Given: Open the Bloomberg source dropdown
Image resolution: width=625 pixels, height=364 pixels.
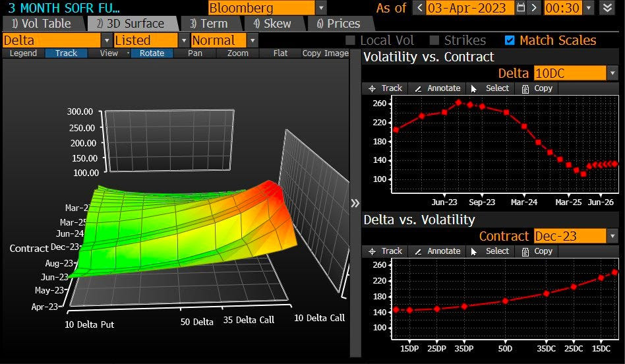Looking at the screenshot, I should click(x=320, y=8).
